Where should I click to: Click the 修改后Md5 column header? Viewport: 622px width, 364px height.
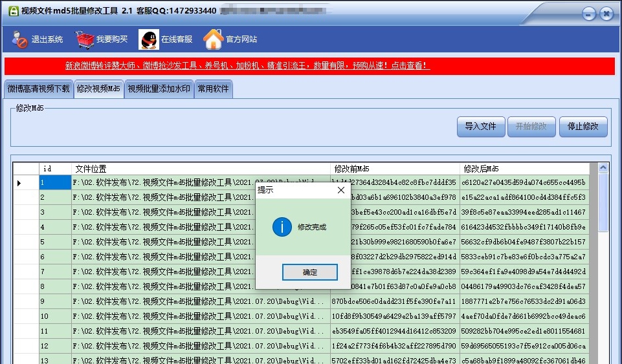(x=524, y=169)
